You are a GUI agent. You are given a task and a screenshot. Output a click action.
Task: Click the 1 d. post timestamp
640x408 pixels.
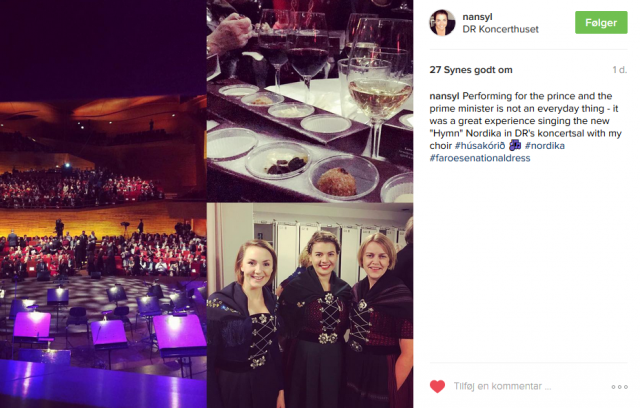coord(620,70)
